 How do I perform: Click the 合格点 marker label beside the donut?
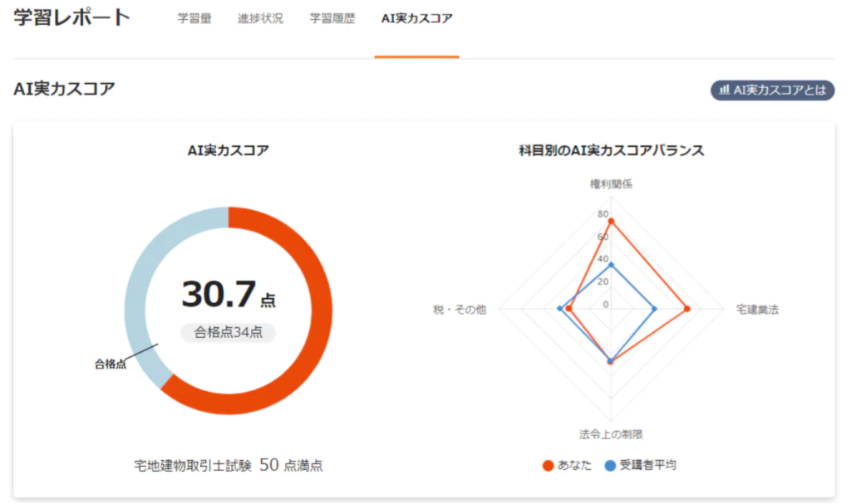pos(110,364)
